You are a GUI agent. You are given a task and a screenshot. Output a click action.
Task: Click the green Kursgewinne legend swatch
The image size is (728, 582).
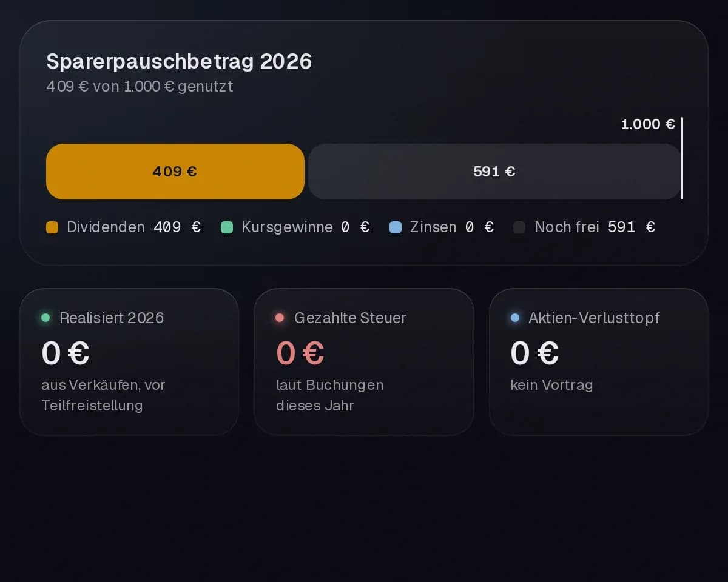pyautogui.click(x=227, y=227)
